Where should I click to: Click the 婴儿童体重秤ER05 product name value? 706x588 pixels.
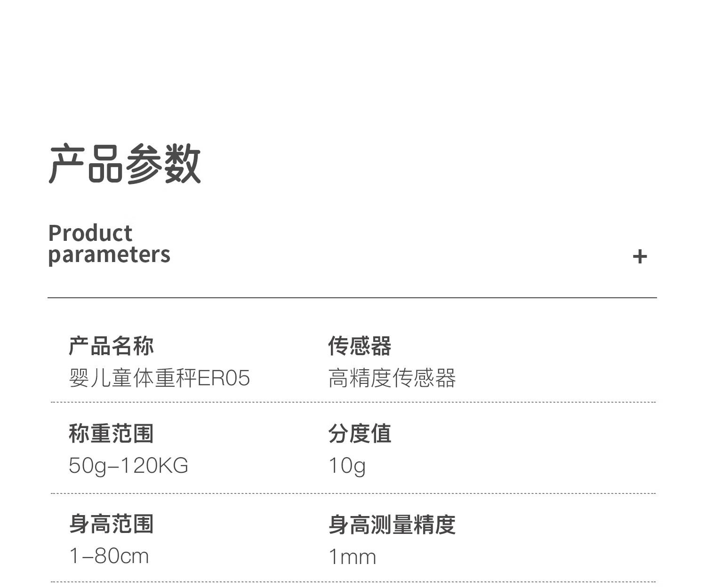(x=159, y=378)
